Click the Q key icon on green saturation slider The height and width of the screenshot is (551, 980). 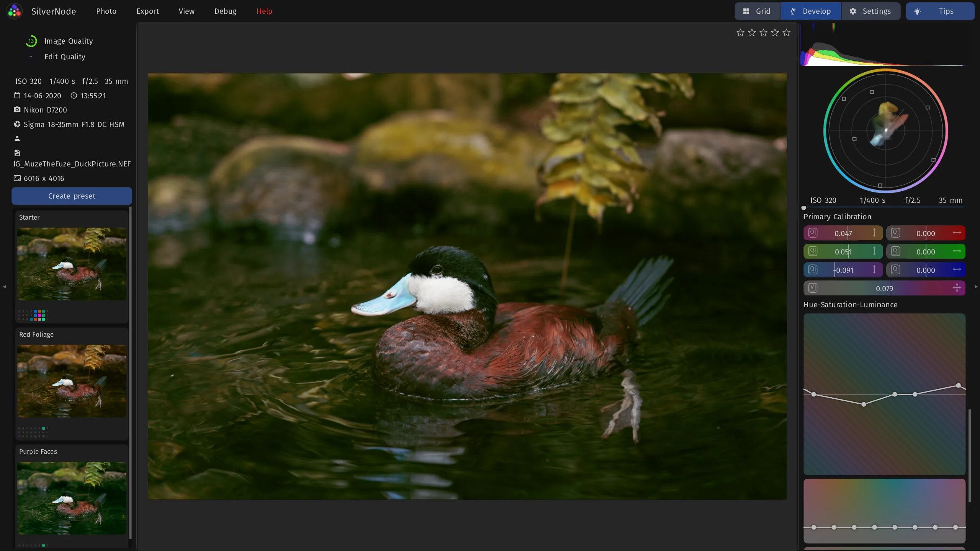click(x=895, y=251)
